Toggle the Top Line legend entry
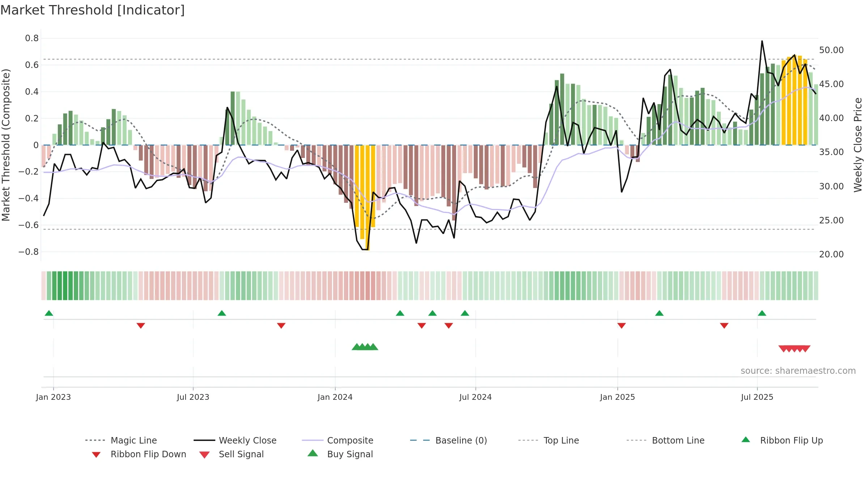868x488 pixels. 548,440
